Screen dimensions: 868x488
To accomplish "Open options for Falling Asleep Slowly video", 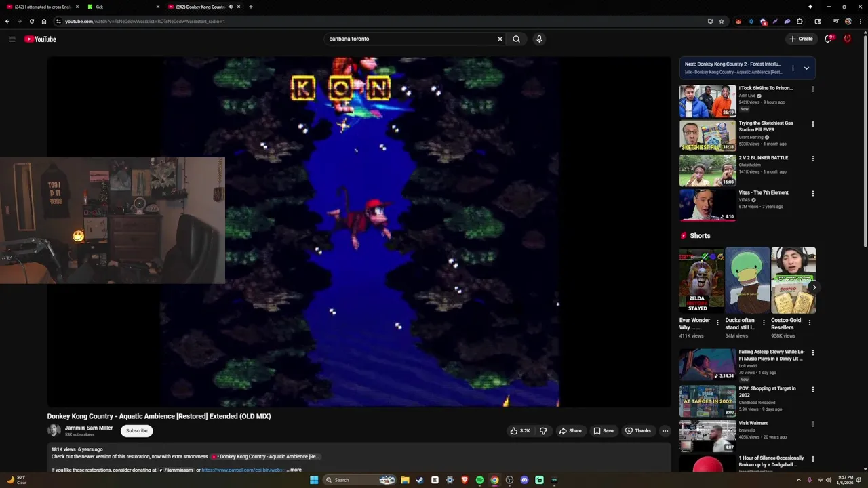I will tap(813, 353).
